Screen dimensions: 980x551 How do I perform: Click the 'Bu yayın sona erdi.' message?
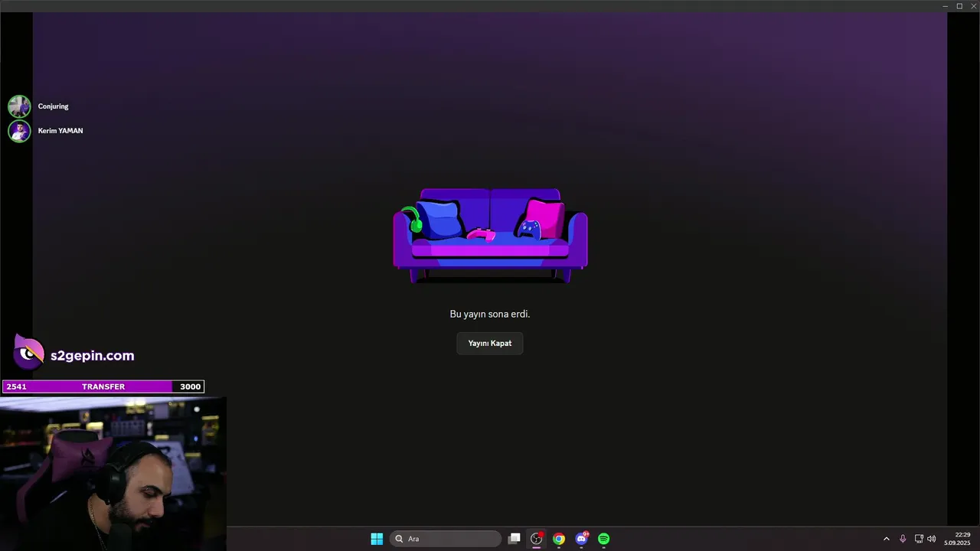(490, 314)
